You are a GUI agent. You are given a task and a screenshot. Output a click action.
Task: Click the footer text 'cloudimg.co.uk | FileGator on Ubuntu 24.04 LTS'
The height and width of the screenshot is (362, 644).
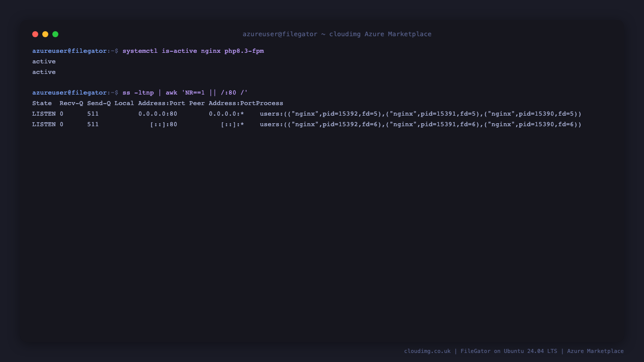pos(480,351)
